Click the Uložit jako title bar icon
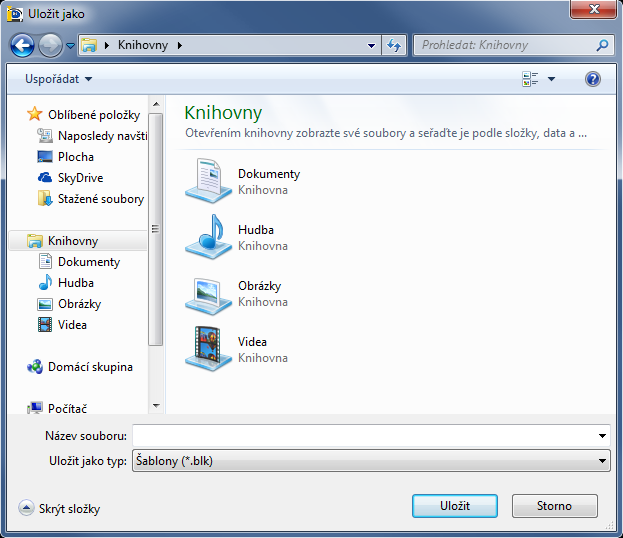 (x=15, y=14)
